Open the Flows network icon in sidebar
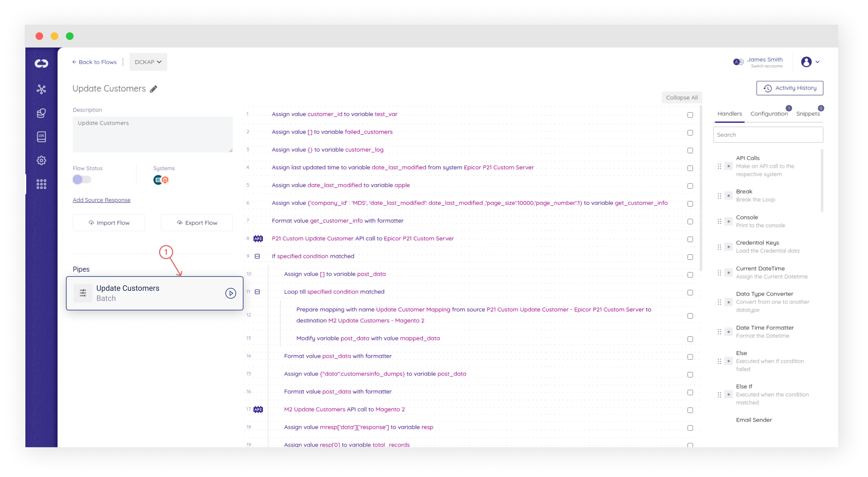Viewport: 868px width, 477px height. [x=41, y=89]
